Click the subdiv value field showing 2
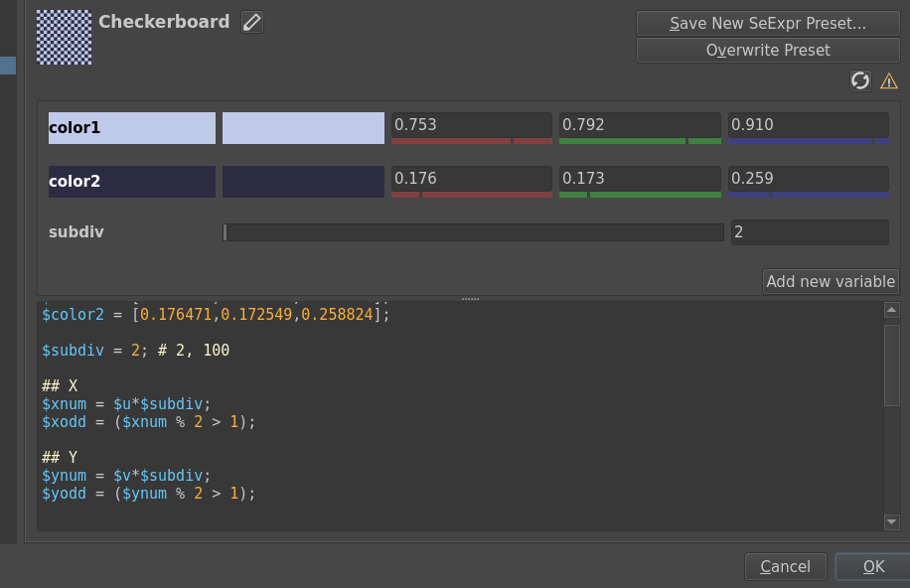The height and width of the screenshot is (588, 910). 809,232
